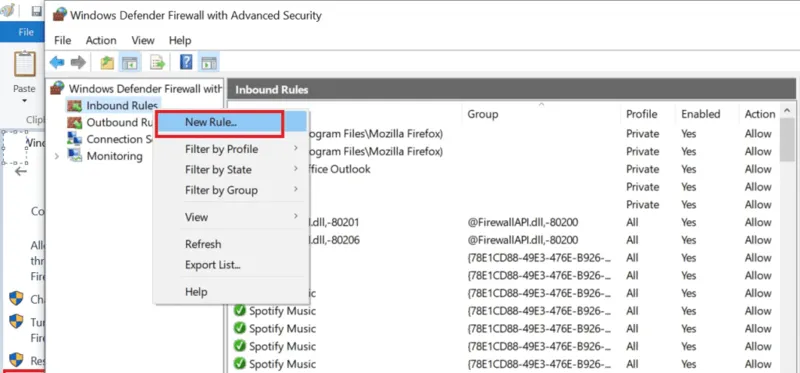Expand the Monitoring tree node arrow
This screenshot has height=373, width=800.
(57, 156)
